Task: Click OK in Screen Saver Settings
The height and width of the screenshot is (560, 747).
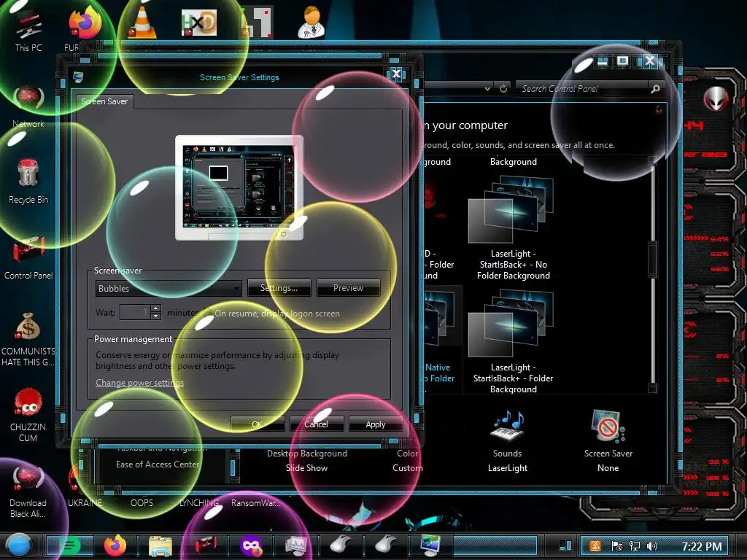Action: pyautogui.click(x=258, y=424)
